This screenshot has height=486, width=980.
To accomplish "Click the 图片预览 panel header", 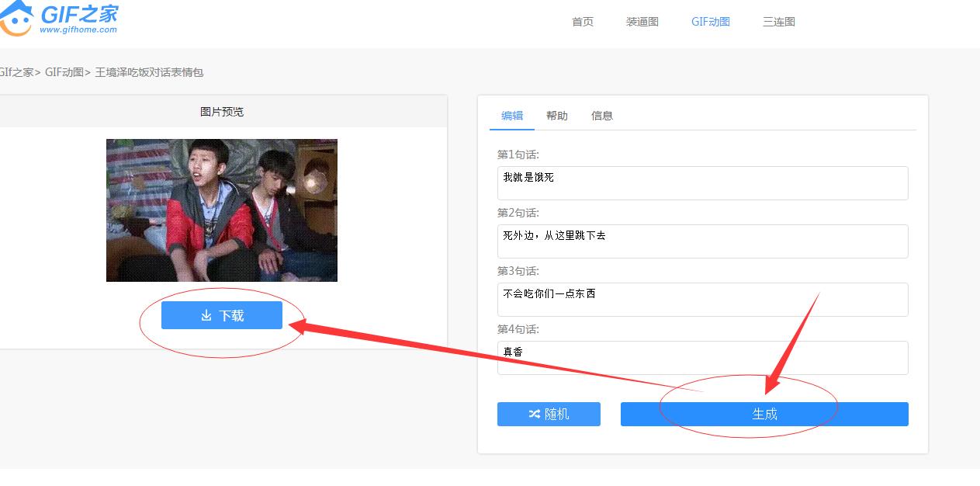I will [221, 112].
